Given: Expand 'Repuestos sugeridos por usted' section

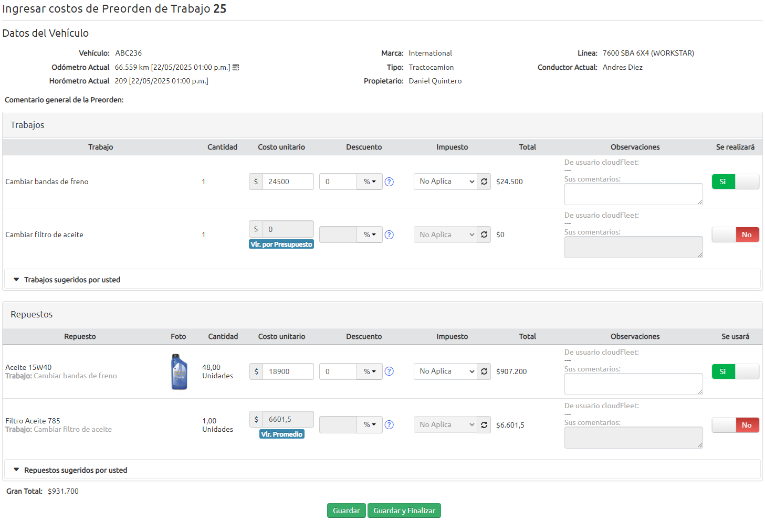Looking at the screenshot, I should [75, 470].
